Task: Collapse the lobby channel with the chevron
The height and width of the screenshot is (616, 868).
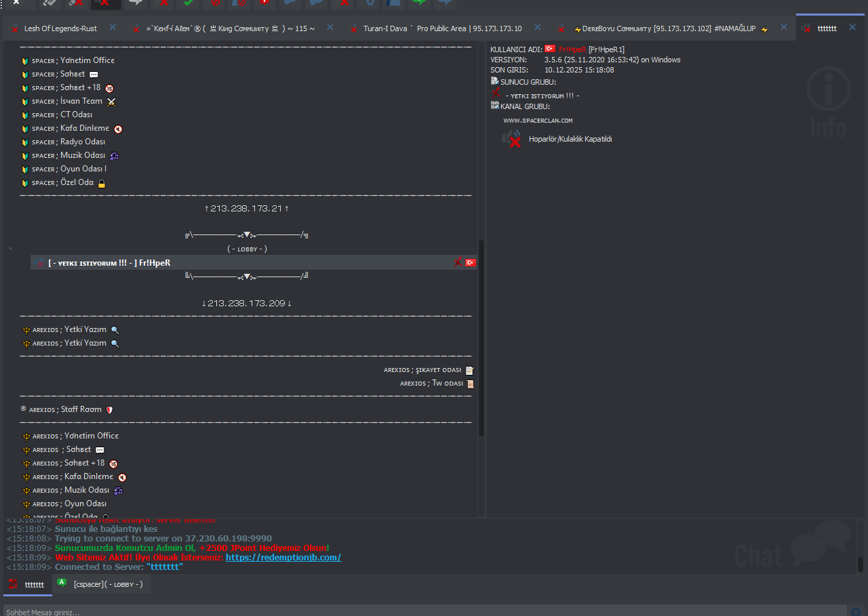Action: tap(10, 249)
